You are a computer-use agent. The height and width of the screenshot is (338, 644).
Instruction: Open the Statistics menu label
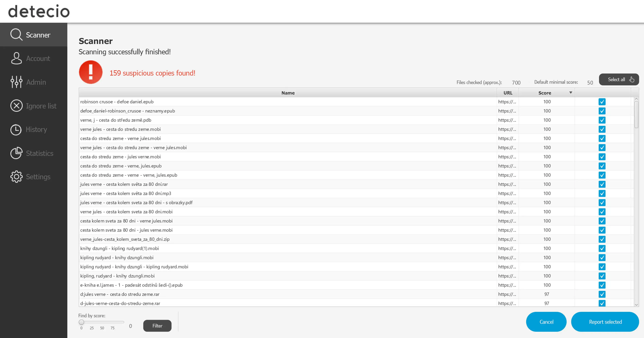[x=40, y=153]
